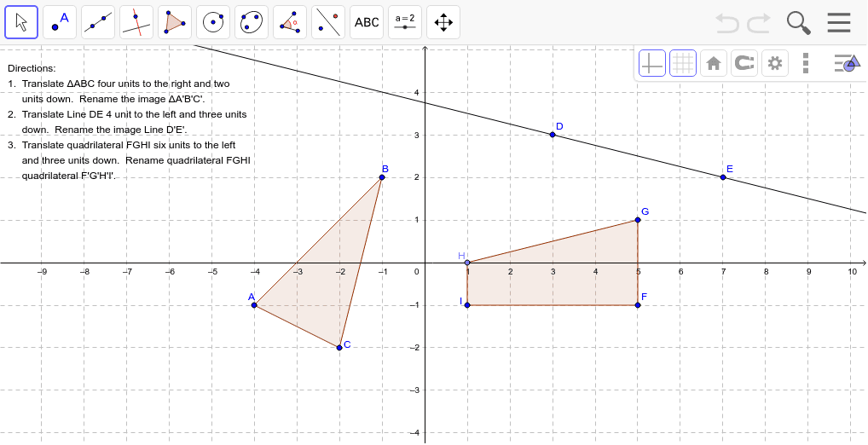
Task: Click the Home standard view button
Action: [x=714, y=63]
